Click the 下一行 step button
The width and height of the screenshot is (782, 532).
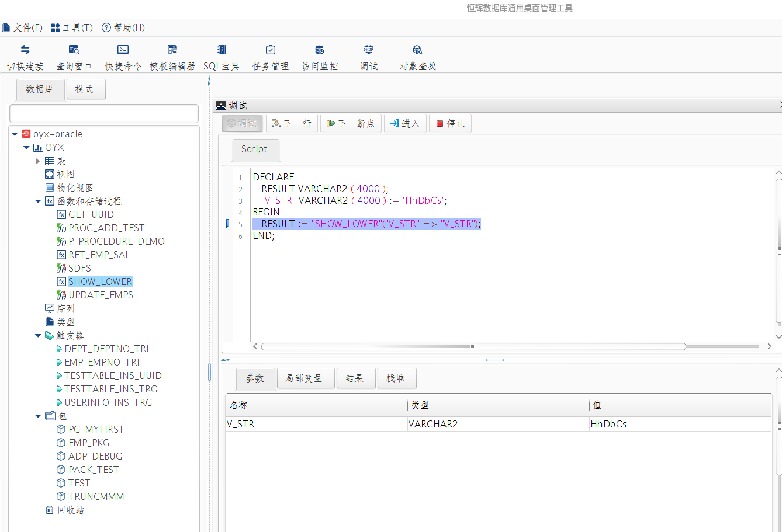tap(292, 123)
